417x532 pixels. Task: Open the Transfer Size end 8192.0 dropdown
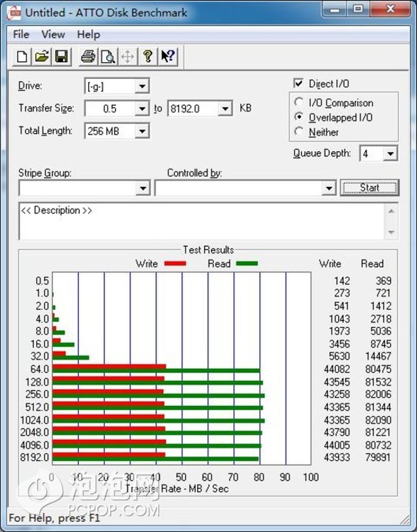point(225,109)
